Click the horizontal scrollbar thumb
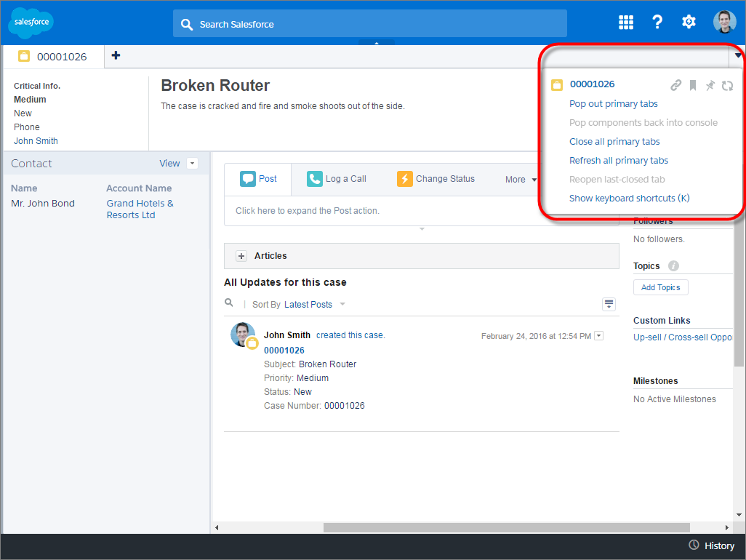This screenshot has width=746, height=560. pyautogui.click(x=506, y=528)
